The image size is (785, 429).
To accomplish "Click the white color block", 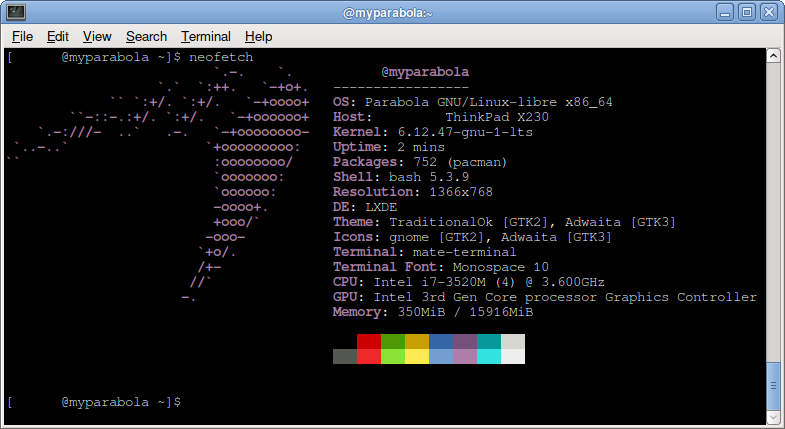I will coord(513,356).
